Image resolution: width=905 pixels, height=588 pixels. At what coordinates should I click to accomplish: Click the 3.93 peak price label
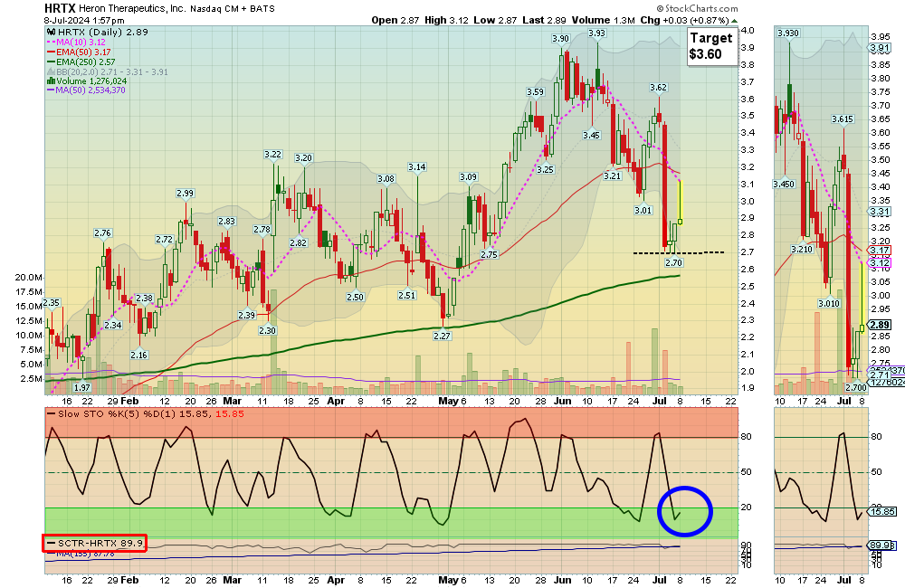(596, 33)
